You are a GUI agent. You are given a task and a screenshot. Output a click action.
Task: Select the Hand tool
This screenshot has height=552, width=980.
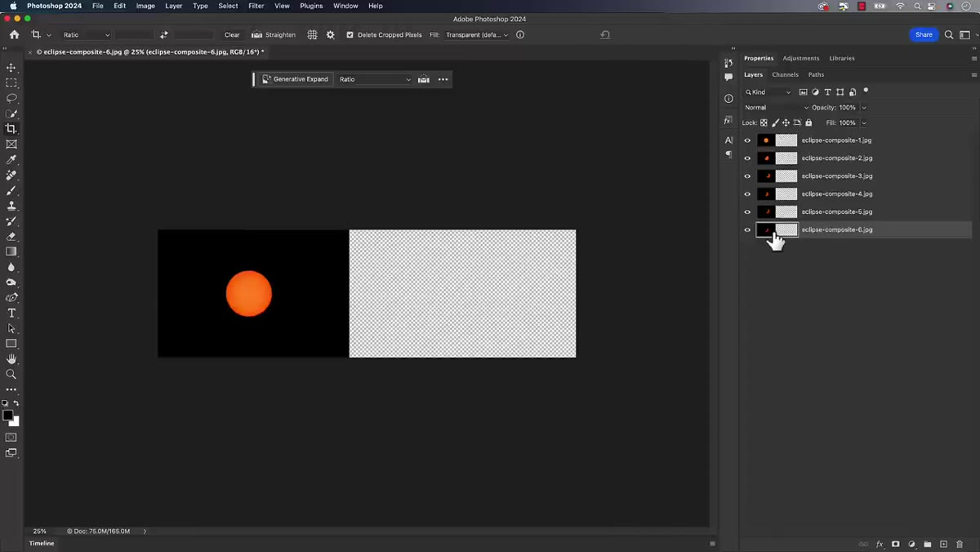(x=11, y=359)
